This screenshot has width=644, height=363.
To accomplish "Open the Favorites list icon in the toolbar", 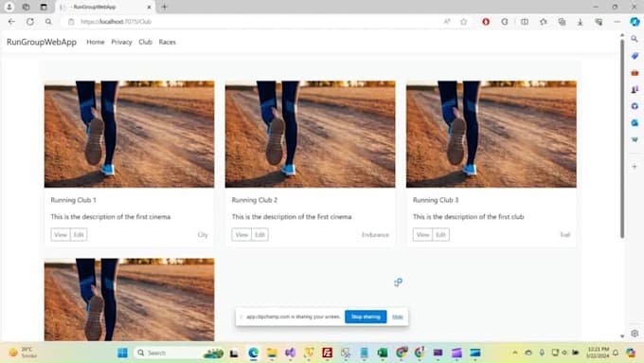I will 543,22.
